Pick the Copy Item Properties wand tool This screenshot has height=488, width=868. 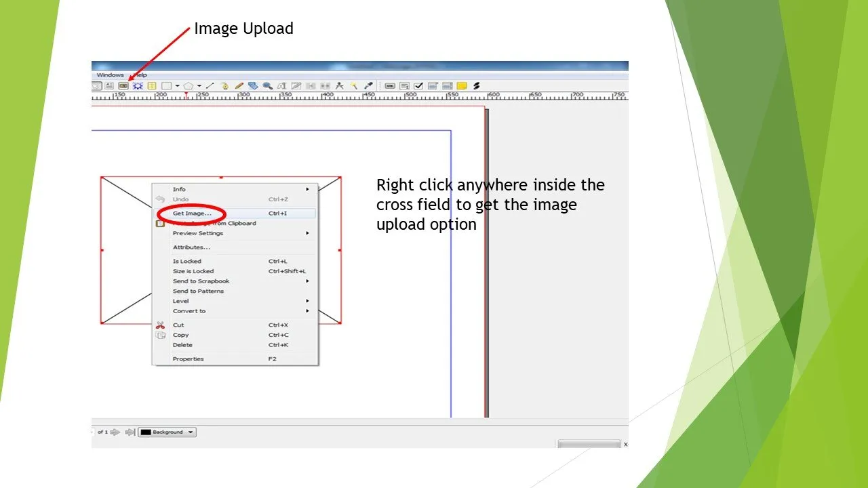click(x=353, y=86)
